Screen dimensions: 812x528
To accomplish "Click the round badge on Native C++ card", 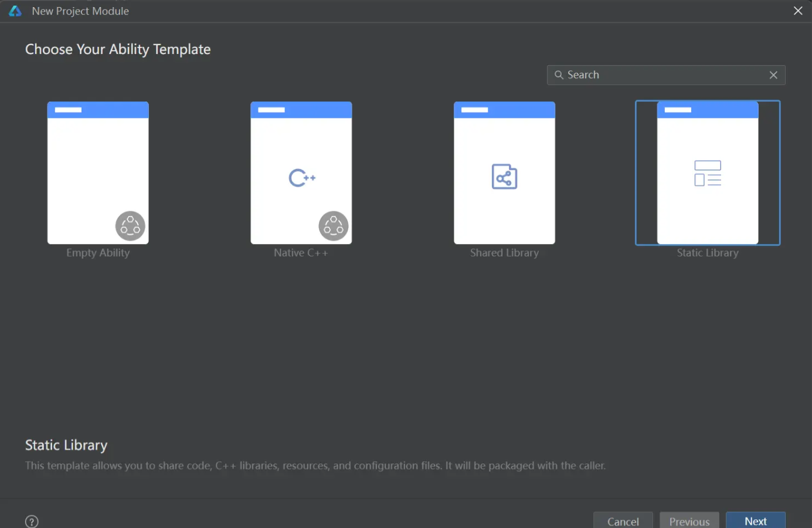I will click(334, 226).
